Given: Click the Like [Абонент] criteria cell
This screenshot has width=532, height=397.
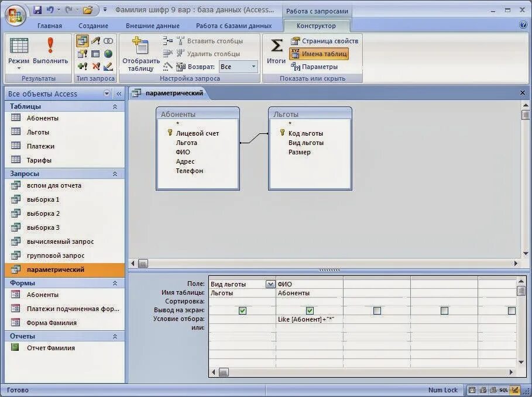Looking at the screenshot, I should point(310,319).
